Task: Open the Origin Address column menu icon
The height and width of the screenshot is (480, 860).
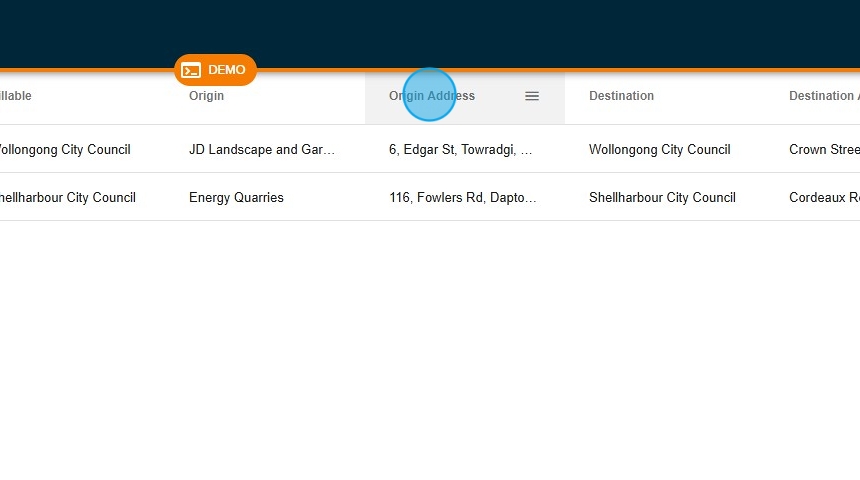Action: tap(532, 96)
